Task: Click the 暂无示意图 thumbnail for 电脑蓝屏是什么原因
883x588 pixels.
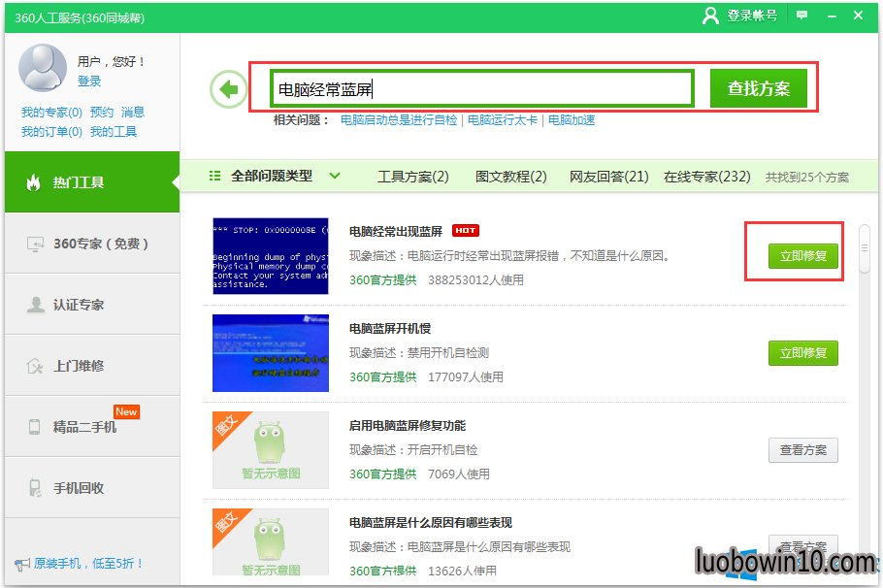Action: coord(271,541)
